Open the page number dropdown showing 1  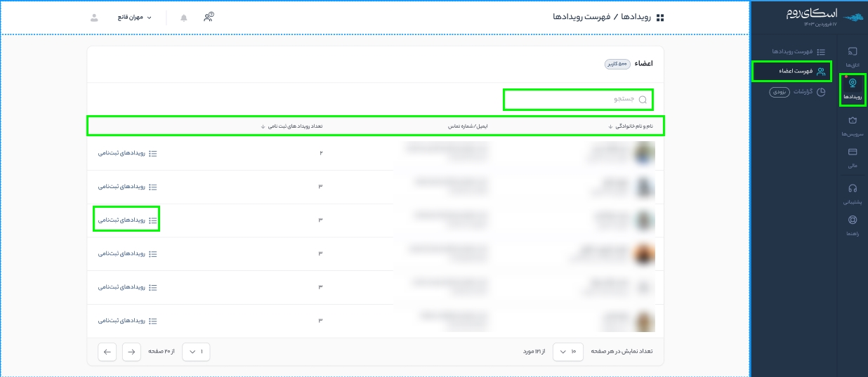(196, 352)
